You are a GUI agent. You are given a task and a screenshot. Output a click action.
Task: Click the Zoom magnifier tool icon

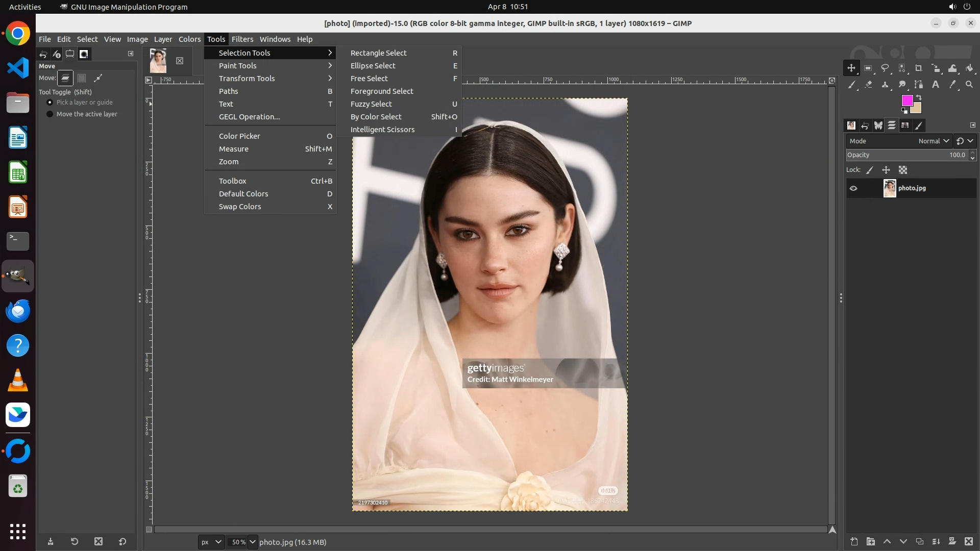click(x=969, y=85)
